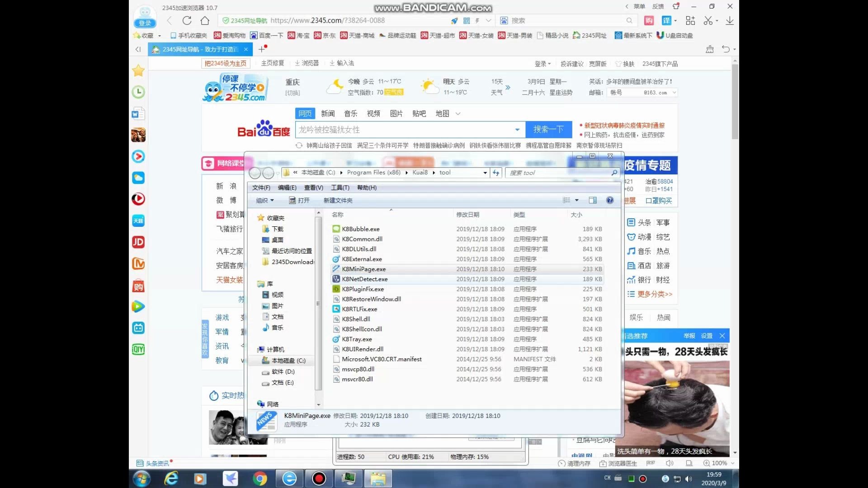
Task: Click the Explorer 搜索 tool search box
Action: coord(559,173)
